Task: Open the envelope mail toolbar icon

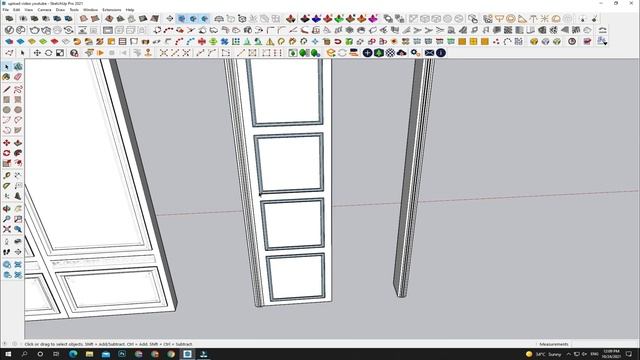Action: click(x=429, y=53)
